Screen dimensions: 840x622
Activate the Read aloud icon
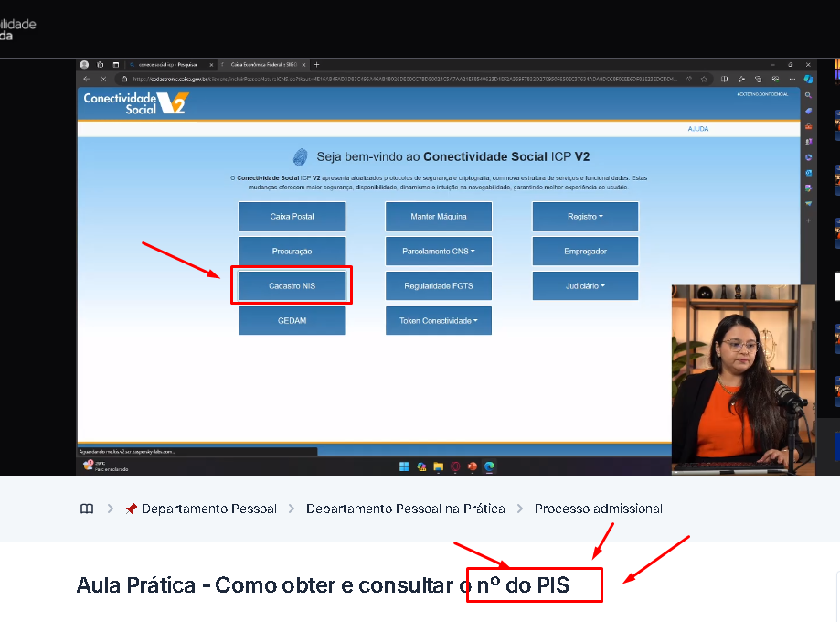pos(688,79)
